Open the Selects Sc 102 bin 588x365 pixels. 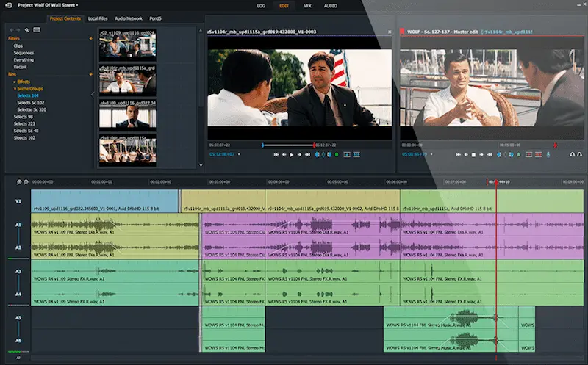[x=30, y=102]
